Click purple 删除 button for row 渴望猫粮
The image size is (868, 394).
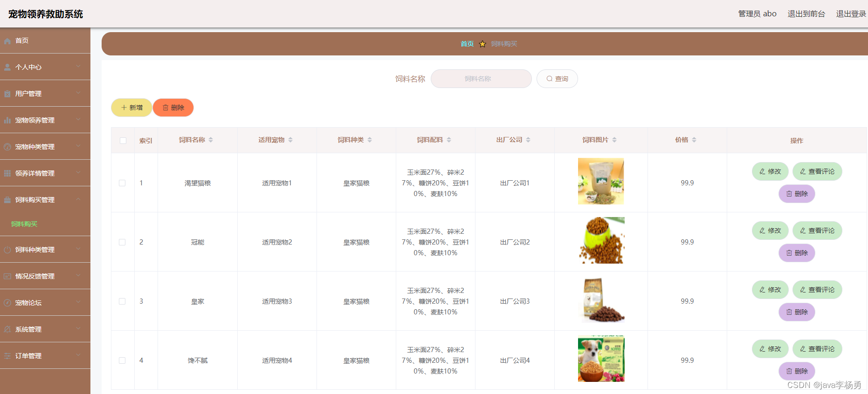[x=797, y=194]
